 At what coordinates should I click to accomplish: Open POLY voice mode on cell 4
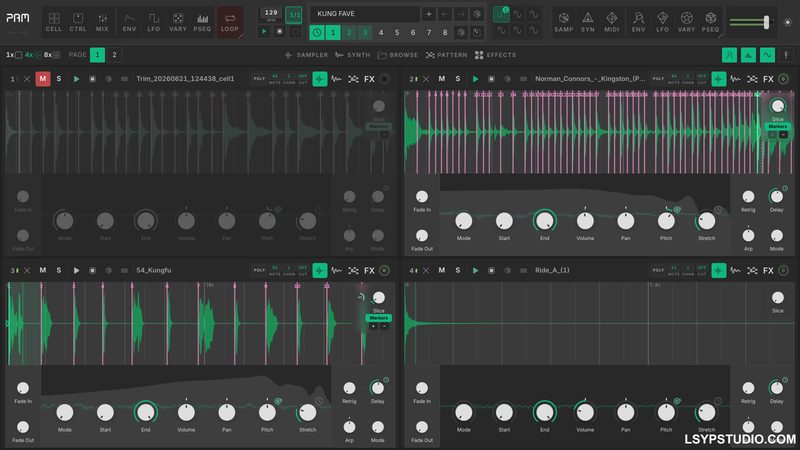click(x=658, y=270)
